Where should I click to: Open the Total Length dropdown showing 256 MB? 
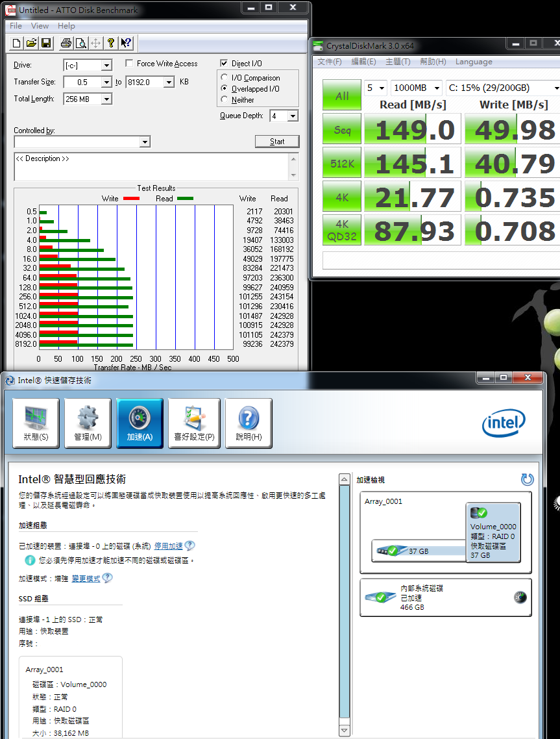click(107, 99)
